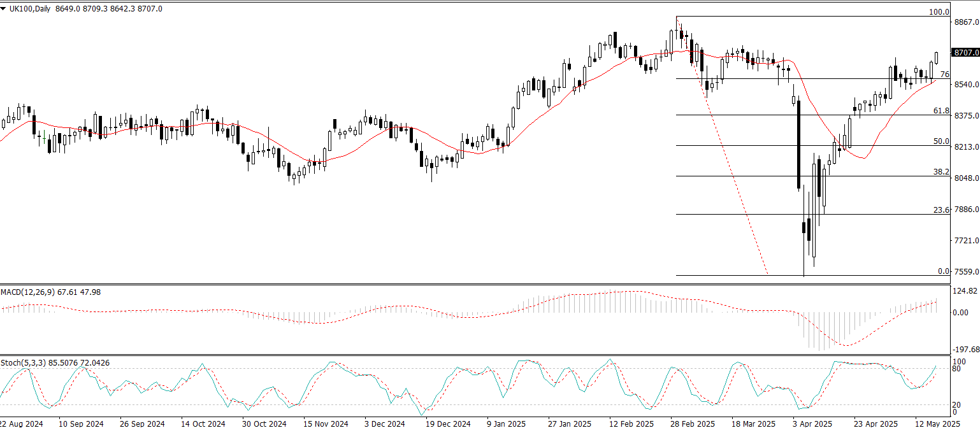Select the Fibonacci 38.2 level label
The height and width of the screenshot is (428, 980).
(x=941, y=172)
